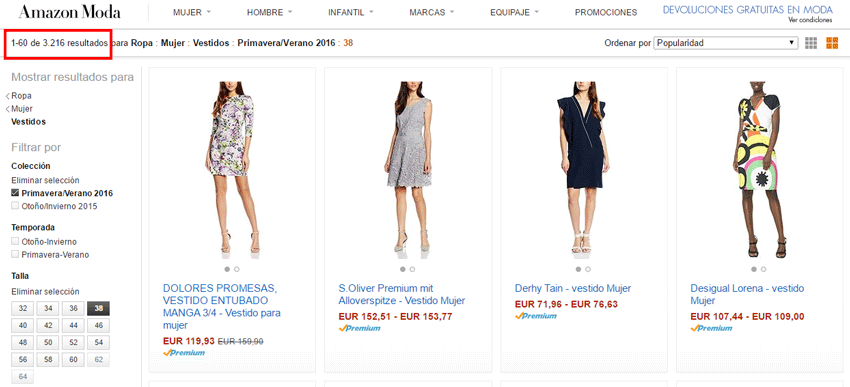Open the PROMOCIONES menu item
This screenshot has width=850, height=387.
tap(606, 12)
